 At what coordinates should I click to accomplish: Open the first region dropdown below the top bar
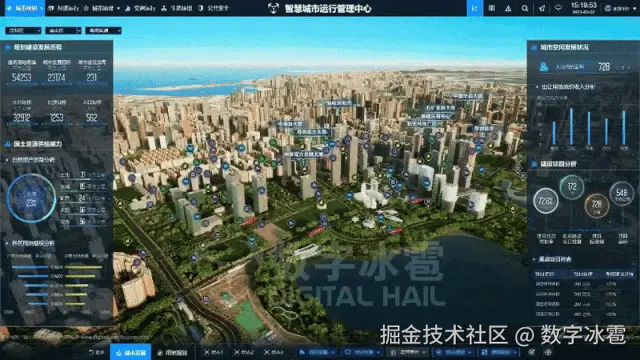coord(23,31)
